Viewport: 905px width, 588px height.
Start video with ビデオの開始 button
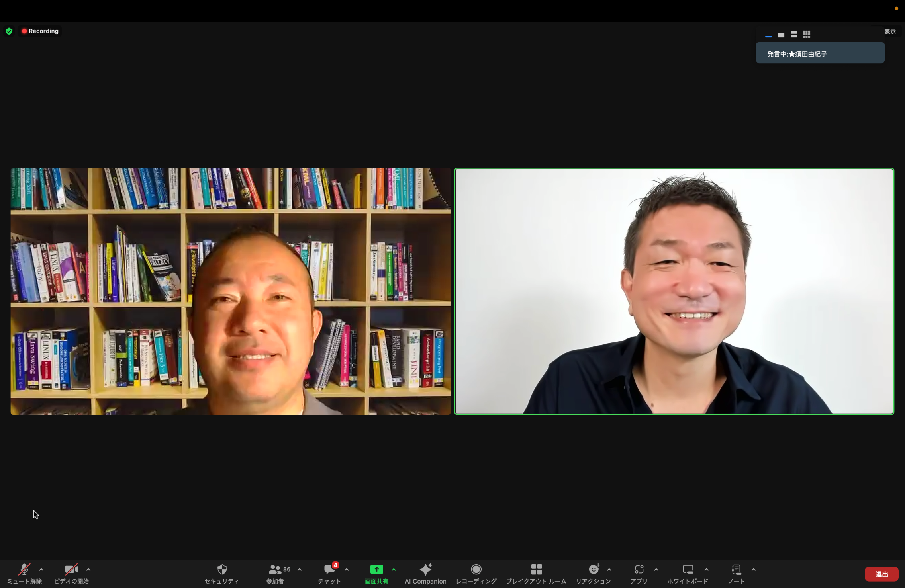(71, 570)
